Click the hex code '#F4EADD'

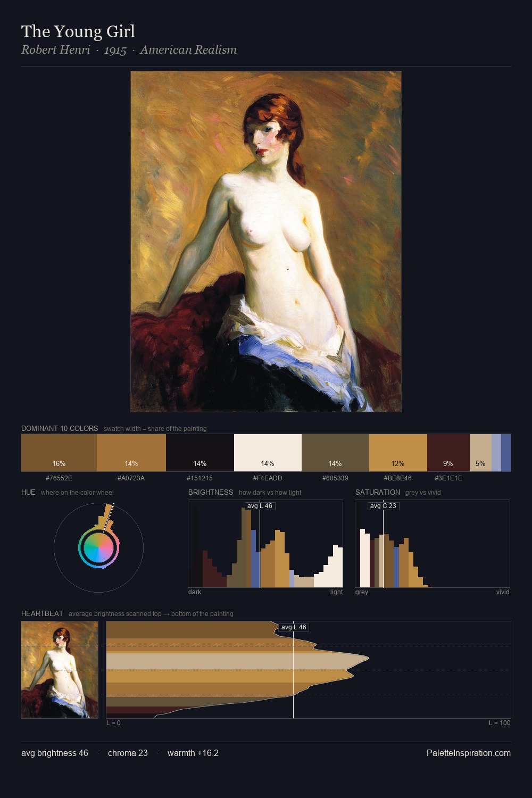point(268,478)
